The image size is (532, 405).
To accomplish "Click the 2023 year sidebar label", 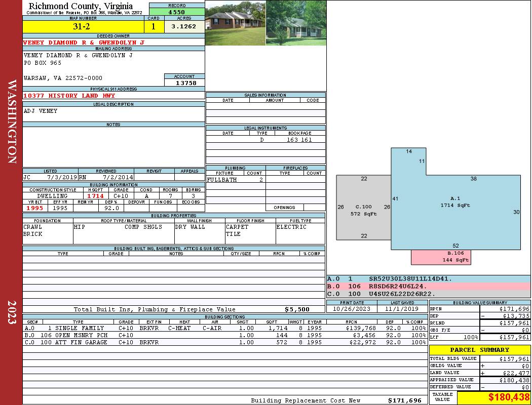I will pos(12,312).
